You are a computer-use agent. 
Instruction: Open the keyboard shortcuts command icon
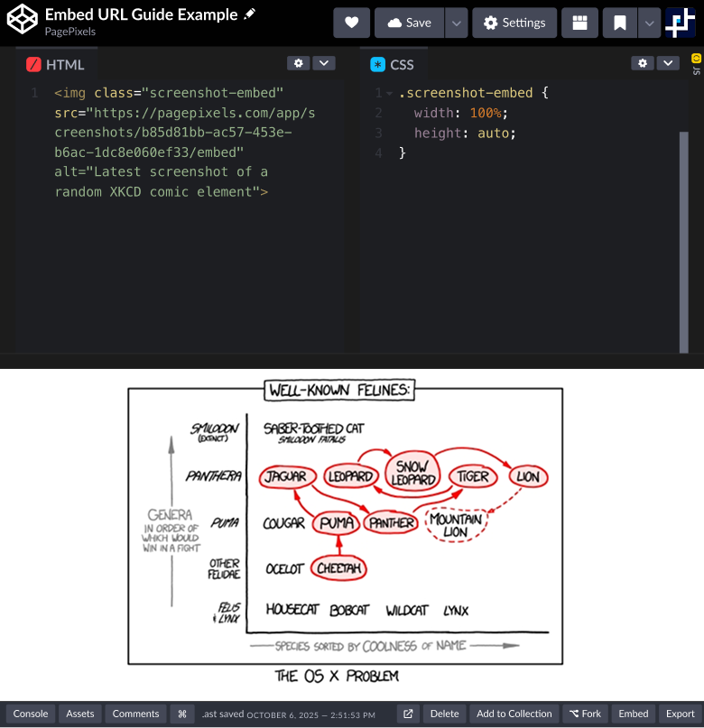[x=182, y=714]
